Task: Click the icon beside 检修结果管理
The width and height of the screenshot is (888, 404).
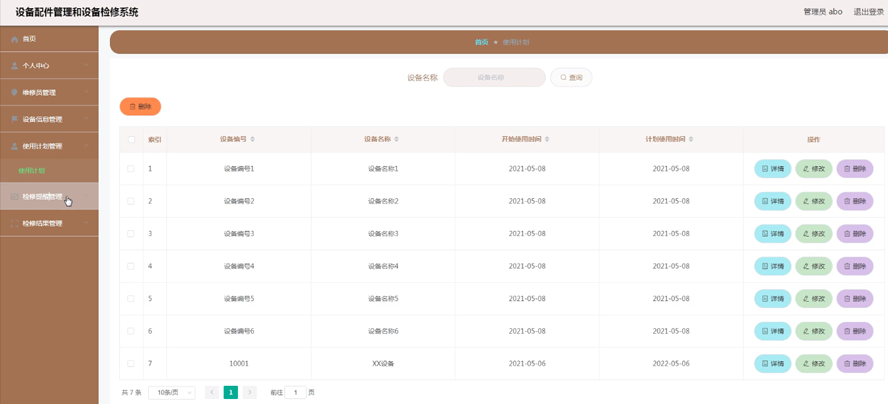Action: (14, 224)
